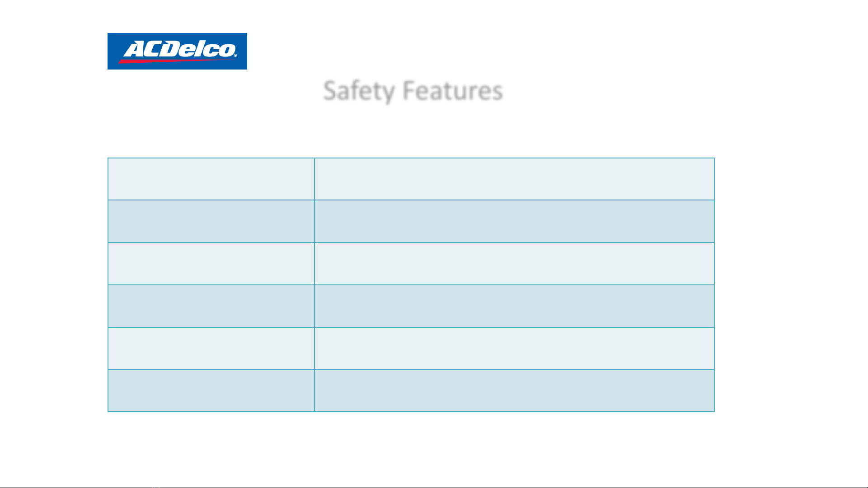This screenshot has width=868, height=488.
Task: Place cursor in third row left cell
Action: 211,264
